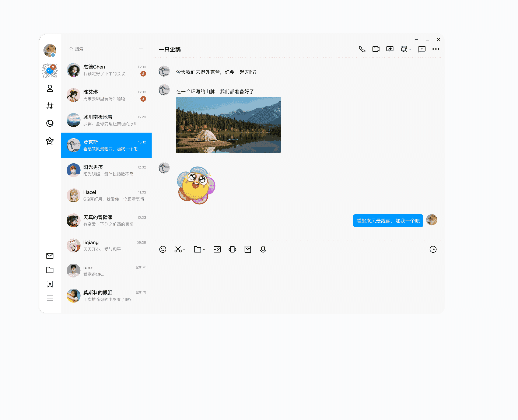Click the 搜索 search field
The image size is (518, 420).
[102, 49]
